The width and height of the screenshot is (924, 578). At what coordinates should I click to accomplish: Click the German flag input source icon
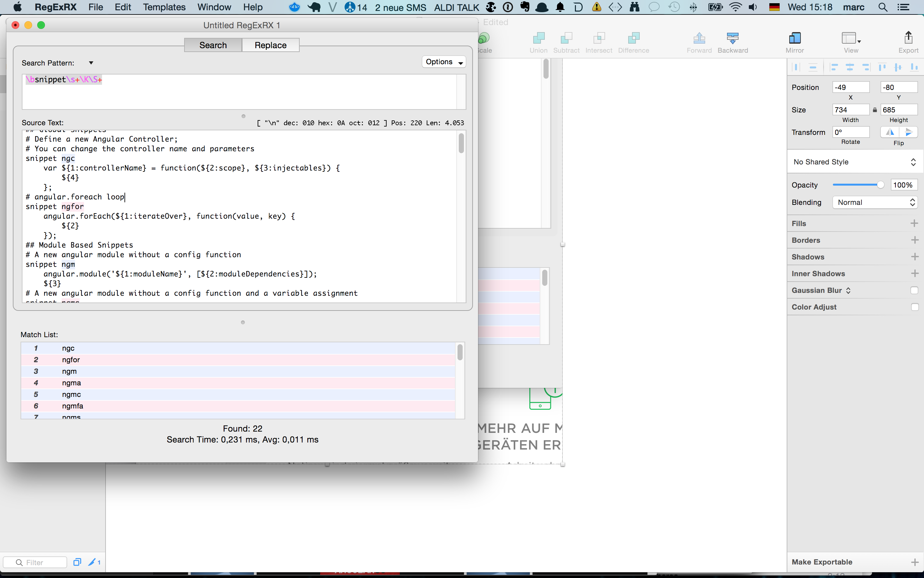click(x=774, y=7)
